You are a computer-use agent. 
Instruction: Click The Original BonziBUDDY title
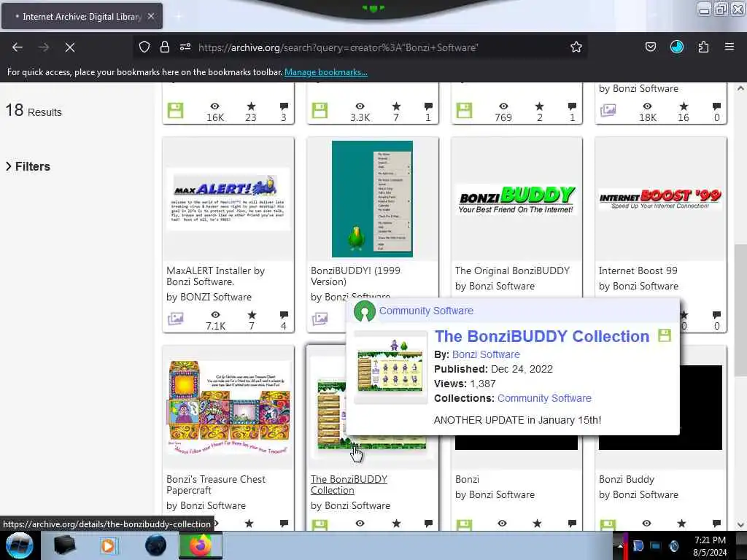[x=512, y=271]
